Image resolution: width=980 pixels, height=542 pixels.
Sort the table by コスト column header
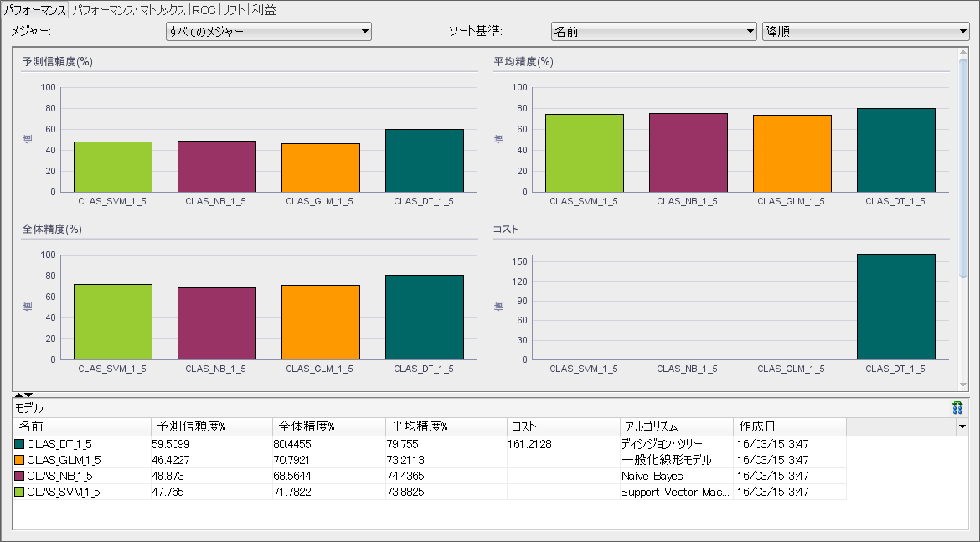pos(528,426)
